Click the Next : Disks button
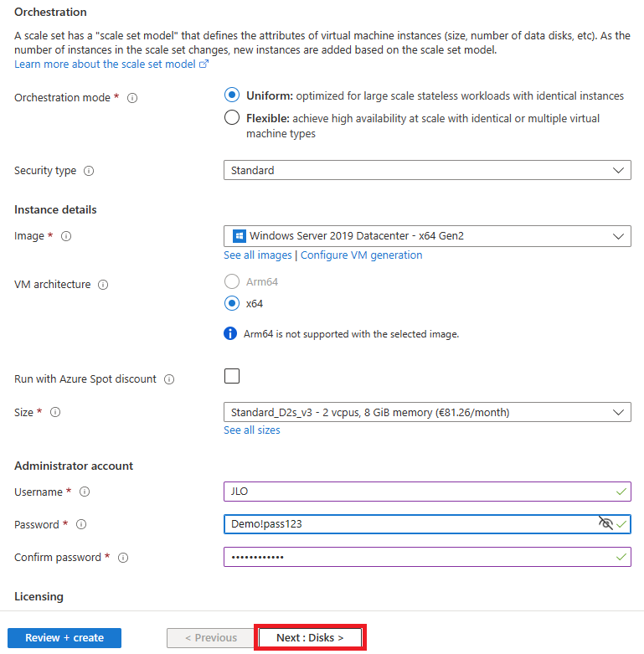Image resolution: width=644 pixels, height=654 pixels. 310,638
